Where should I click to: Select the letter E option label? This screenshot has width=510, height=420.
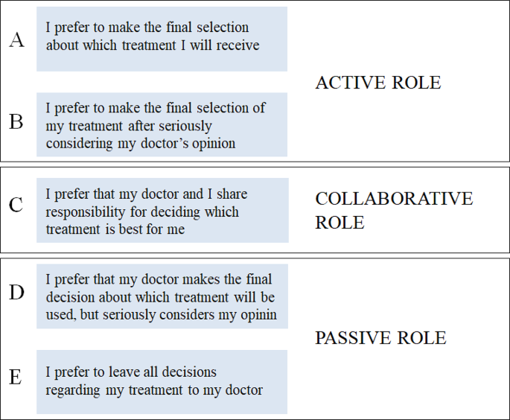tap(16, 378)
